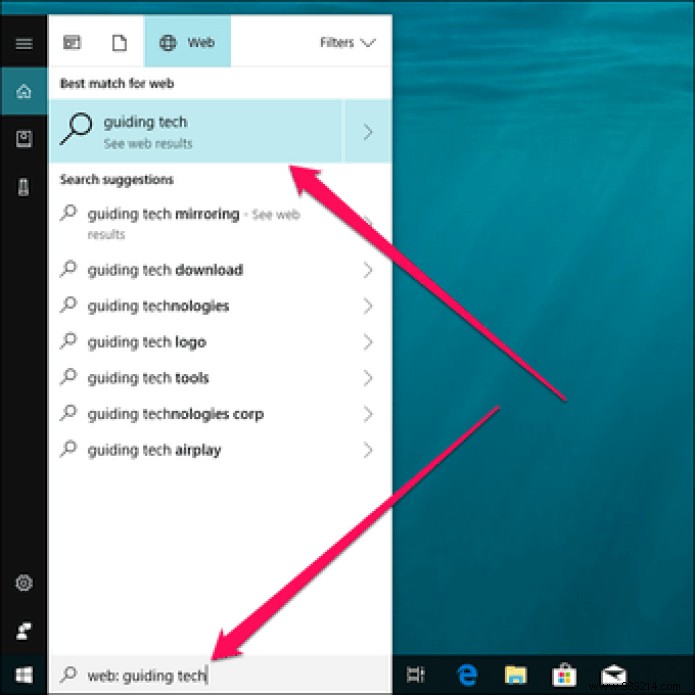Launch Microsoft Edge from taskbar
The width and height of the screenshot is (695, 695).
click(x=467, y=675)
